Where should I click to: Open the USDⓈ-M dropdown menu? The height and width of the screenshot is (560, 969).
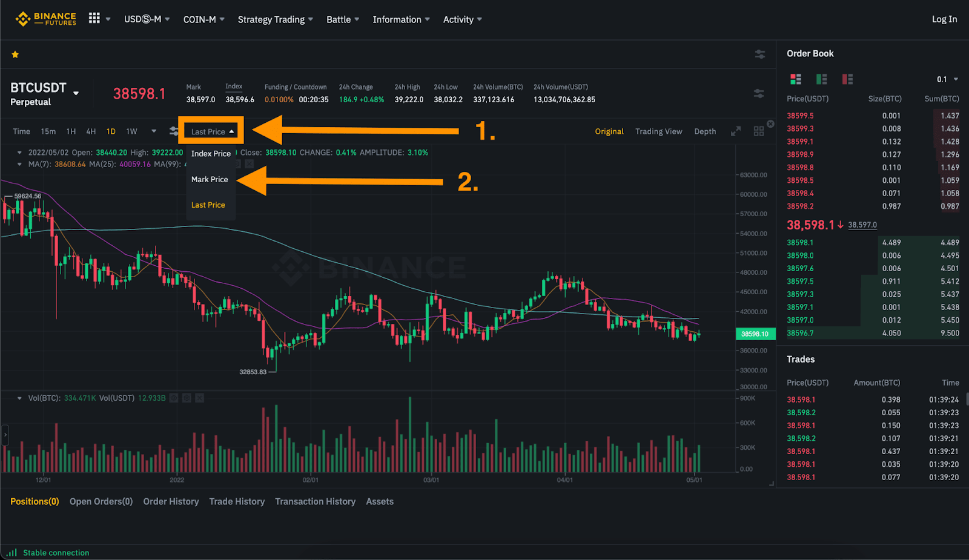[x=147, y=19]
